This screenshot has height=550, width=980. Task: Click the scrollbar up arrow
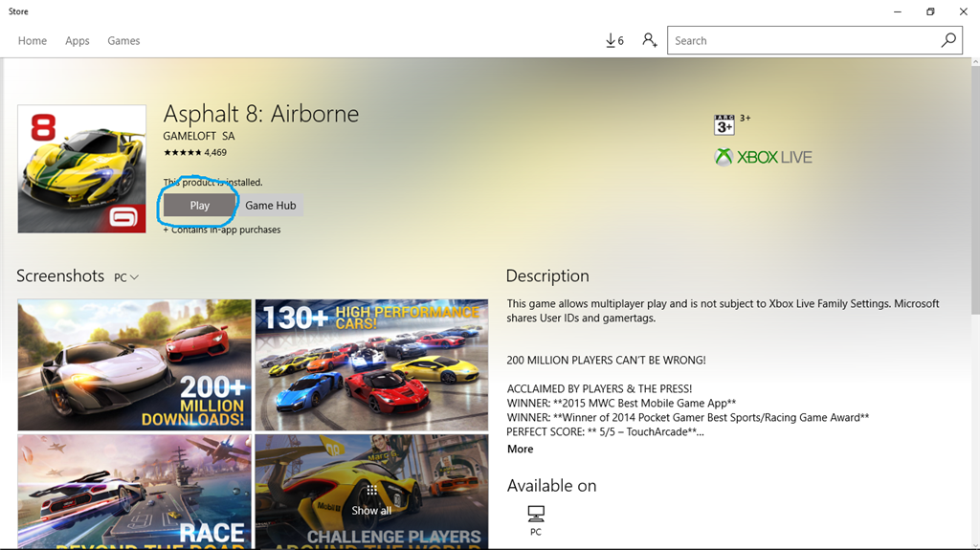pos(975,62)
